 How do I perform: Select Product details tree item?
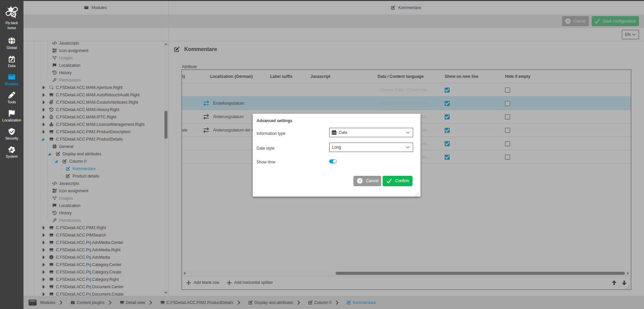86,176
